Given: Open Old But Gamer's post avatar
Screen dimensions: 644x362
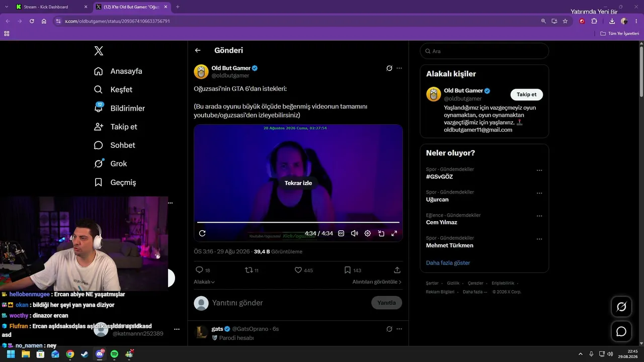Looking at the screenshot, I should (201, 71).
